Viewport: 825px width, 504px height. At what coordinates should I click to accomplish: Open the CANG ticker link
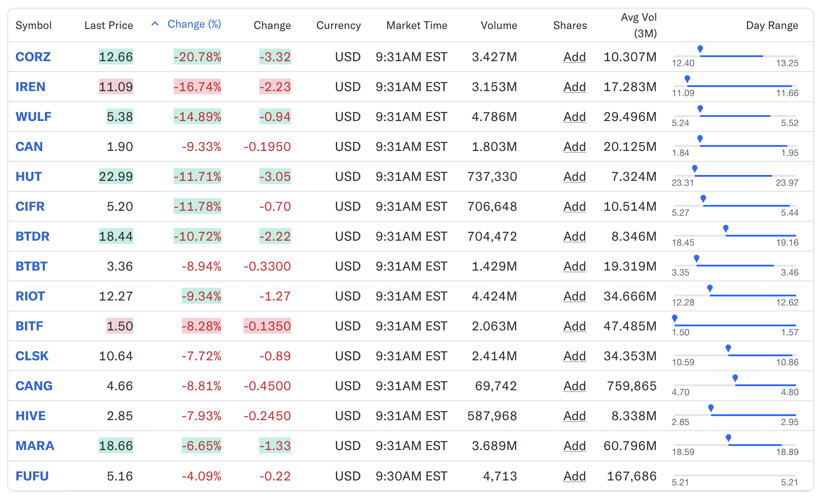click(34, 386)
